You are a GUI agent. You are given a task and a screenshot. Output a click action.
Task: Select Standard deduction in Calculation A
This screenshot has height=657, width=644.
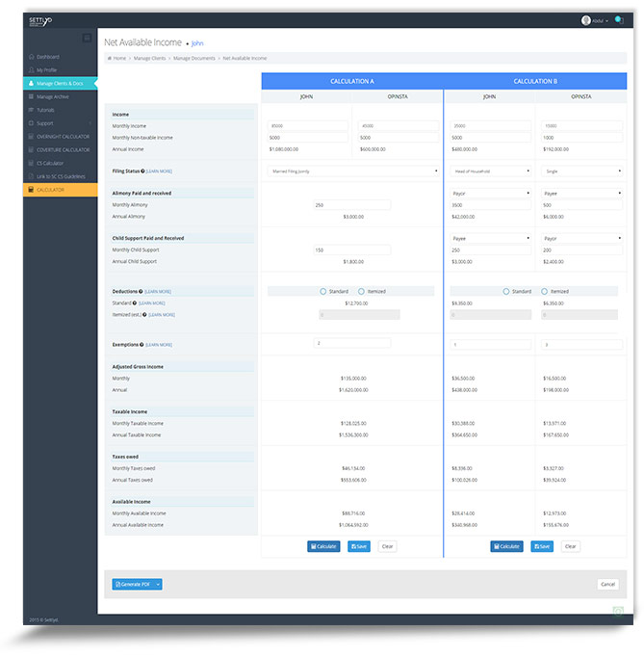click(323, 290)
